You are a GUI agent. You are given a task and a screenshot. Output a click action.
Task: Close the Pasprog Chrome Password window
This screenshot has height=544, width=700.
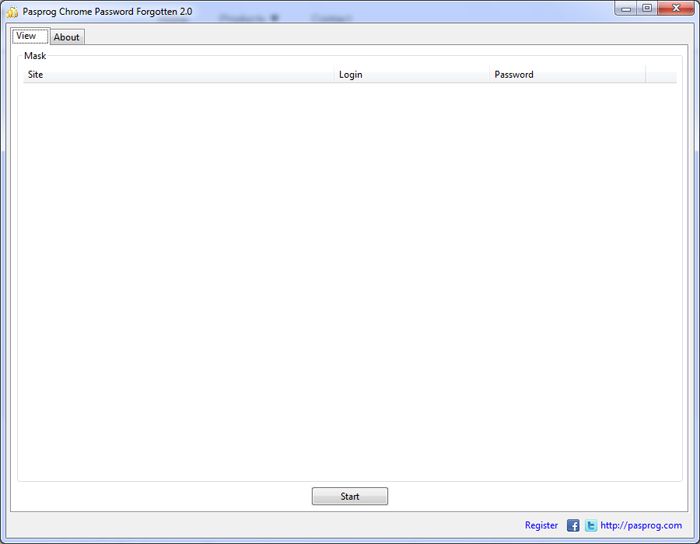tap(676, 8)
